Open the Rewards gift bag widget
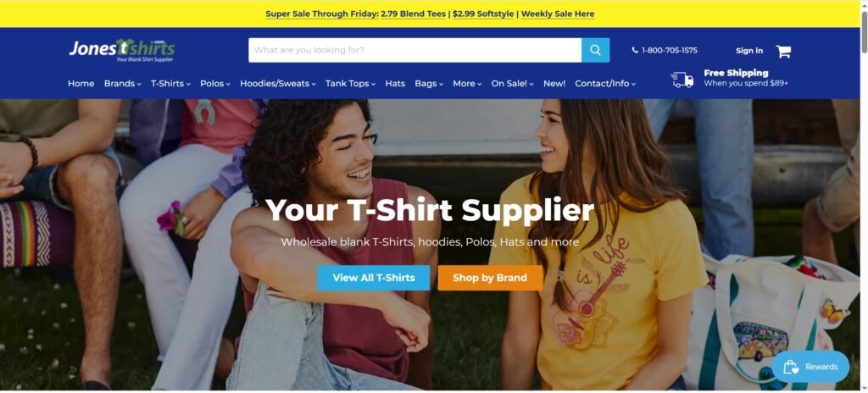 810,367
